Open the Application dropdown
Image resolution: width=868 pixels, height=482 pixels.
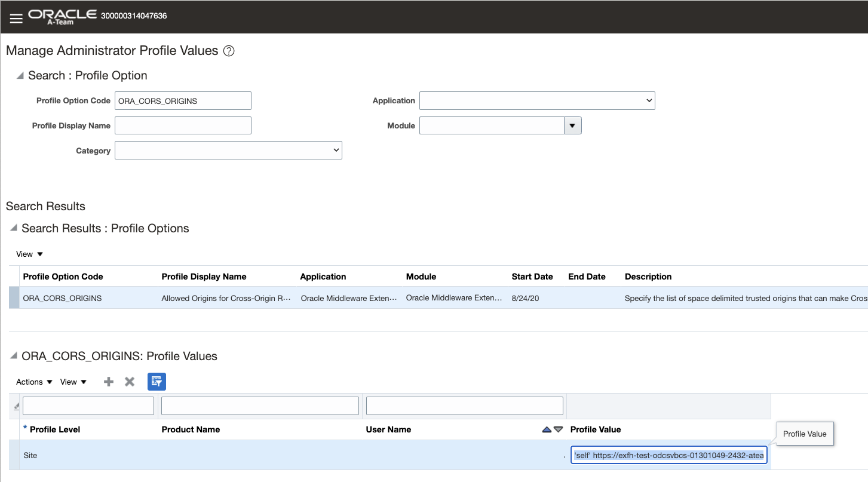(537, 101)
